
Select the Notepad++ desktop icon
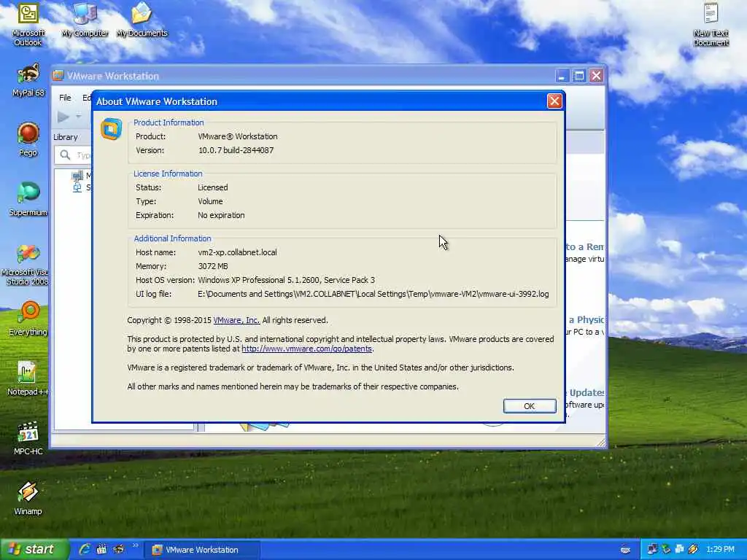(x=28, y=378)
